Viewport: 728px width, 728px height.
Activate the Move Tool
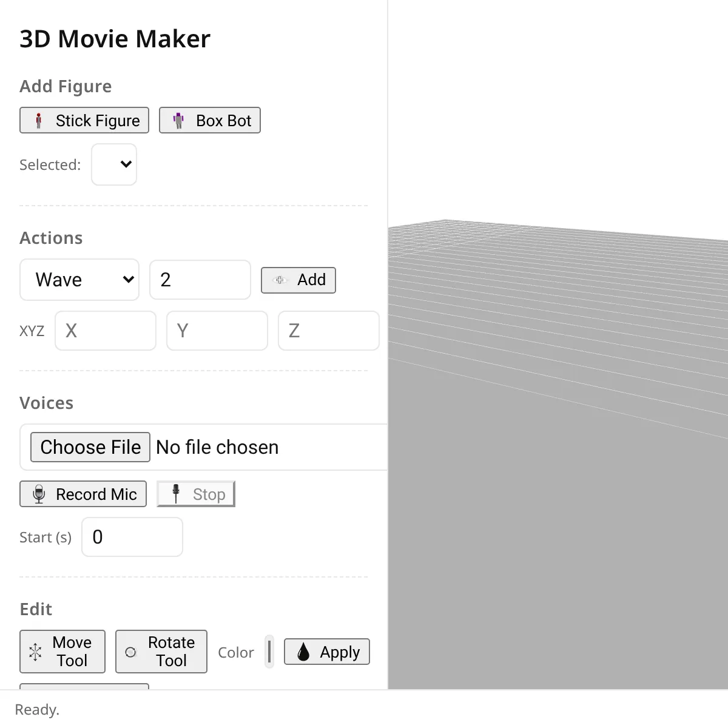point(62,652)
